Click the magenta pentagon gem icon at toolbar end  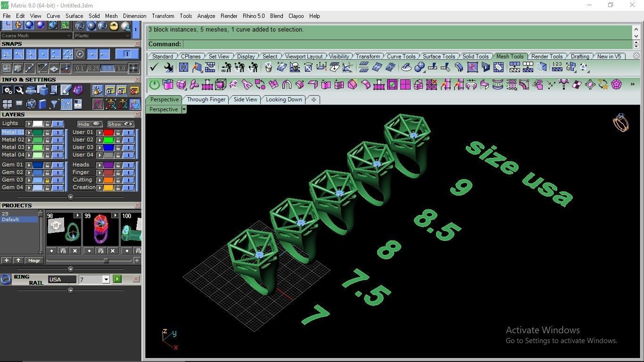pyautogui.click(x=617, y=85)
